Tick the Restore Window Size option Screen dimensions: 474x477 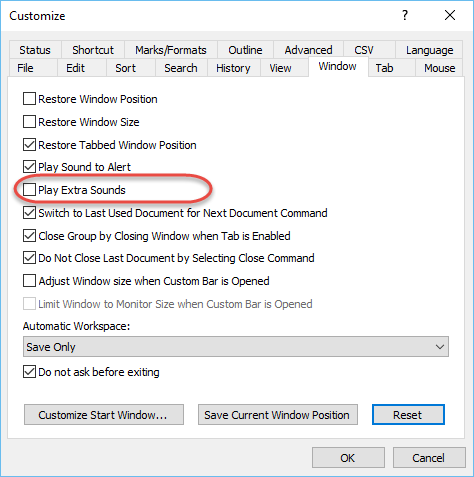tap(29, 122)
